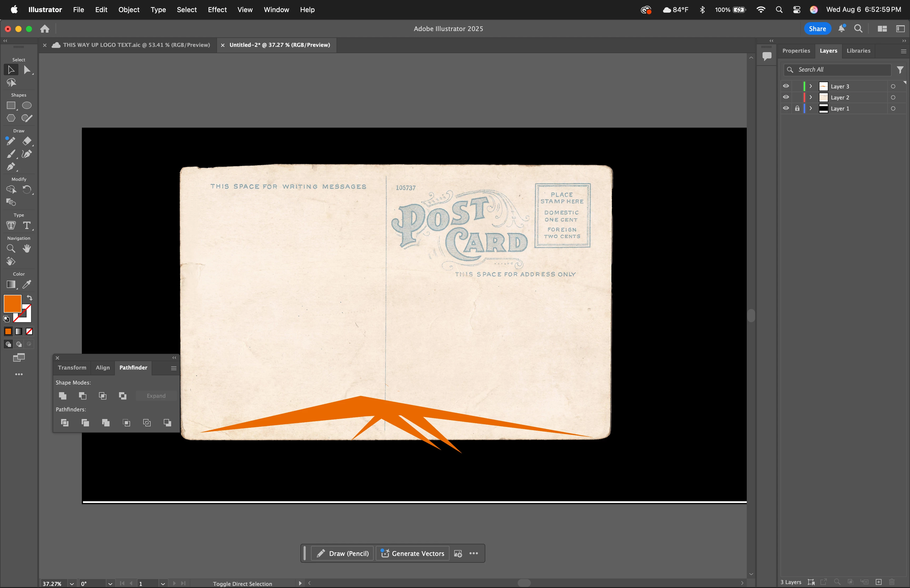Screen dimensions: 910x588
Task: Select the Eyedropper tool
Action: (x=27, y=285)
